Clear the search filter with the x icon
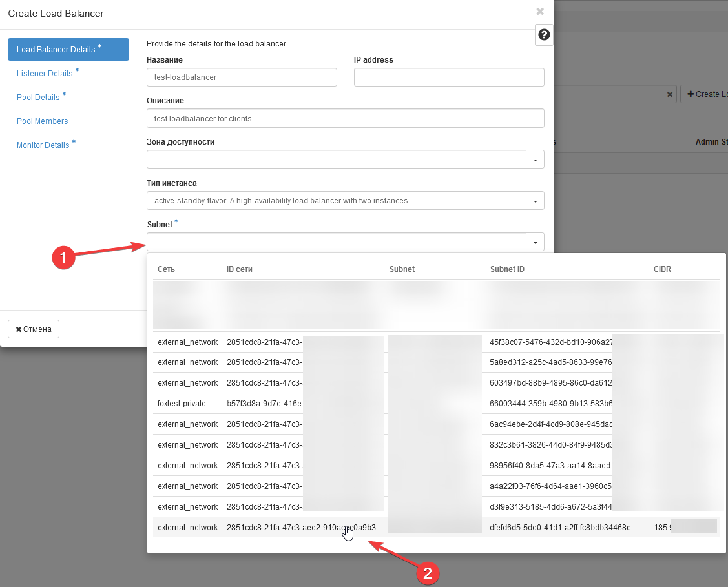Image resolution: width=728 pixels, height=587 pixels. pos(670,94)
